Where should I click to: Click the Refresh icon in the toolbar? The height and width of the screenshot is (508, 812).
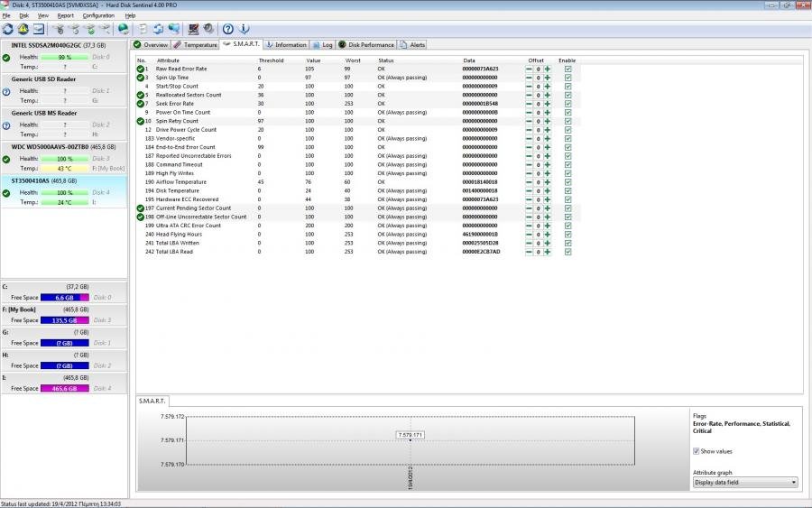pyautogui.click(x=8, y=29)
